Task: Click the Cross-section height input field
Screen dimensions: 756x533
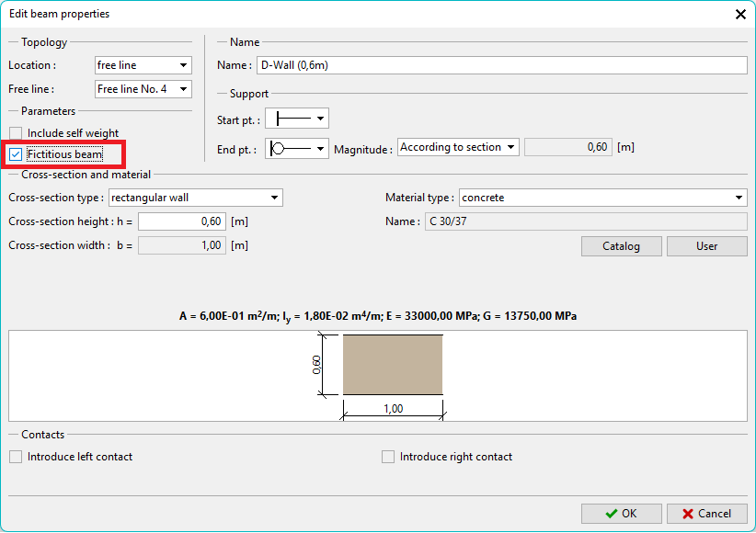Action: click(x=181, y=221)
